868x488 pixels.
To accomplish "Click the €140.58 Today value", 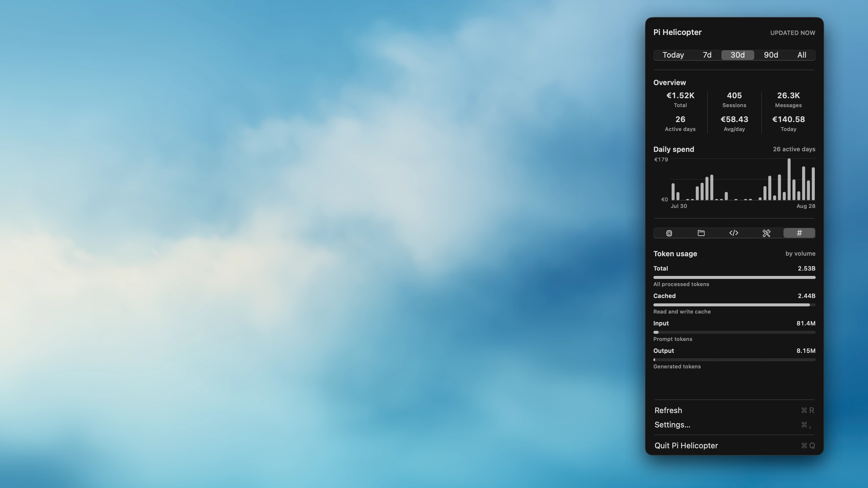I will tap(789, 120).
